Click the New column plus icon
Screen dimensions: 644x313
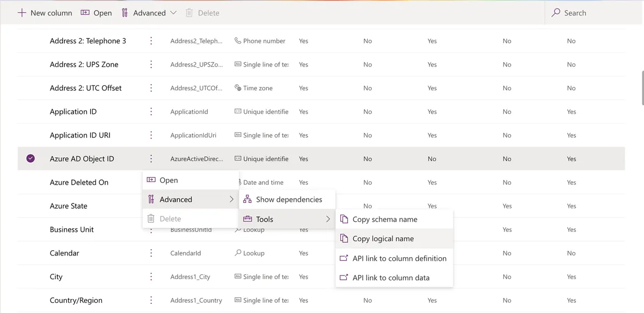[22, 13]
